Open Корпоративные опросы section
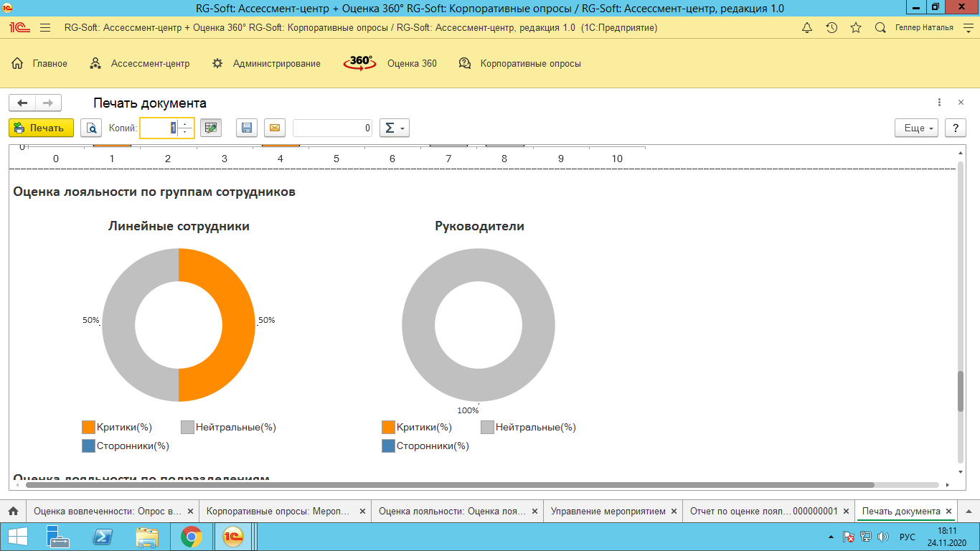Image resolution: width=980 pixels, height=551 pixels. (519, 63)
